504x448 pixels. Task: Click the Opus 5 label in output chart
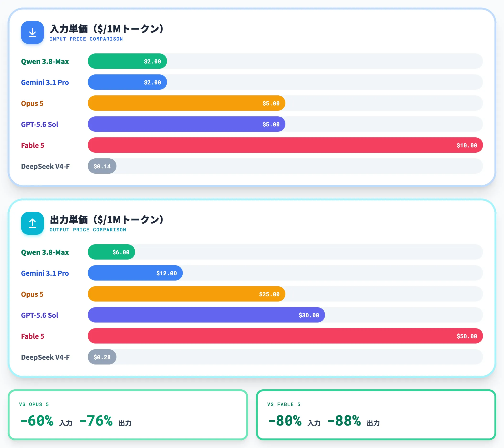click(x=32, y=294)
